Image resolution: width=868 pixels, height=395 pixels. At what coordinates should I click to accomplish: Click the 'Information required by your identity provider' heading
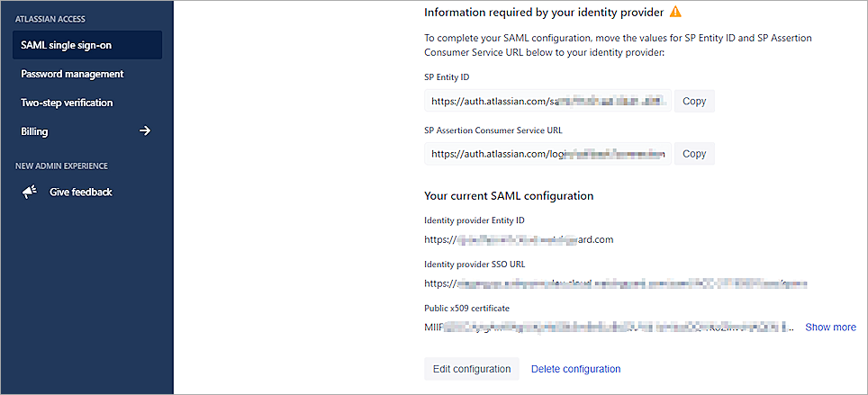coord(544,13)
